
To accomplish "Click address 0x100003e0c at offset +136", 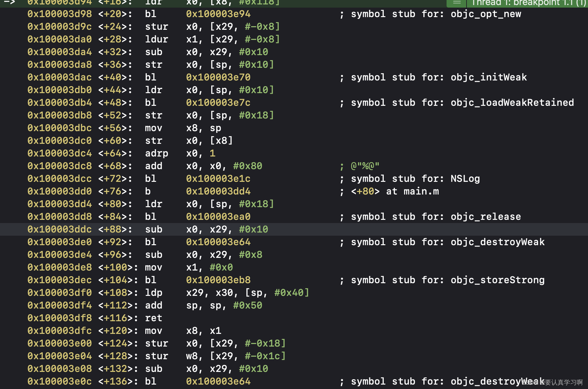I will point(60,381).
